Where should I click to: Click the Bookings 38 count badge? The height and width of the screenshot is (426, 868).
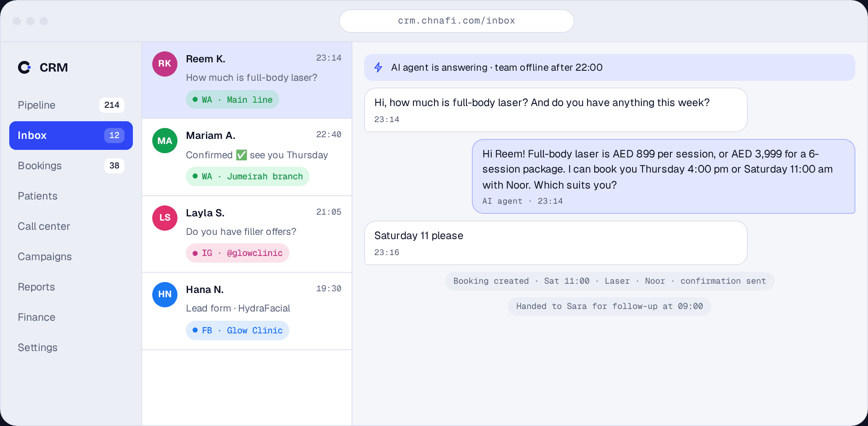pos(114,166)
